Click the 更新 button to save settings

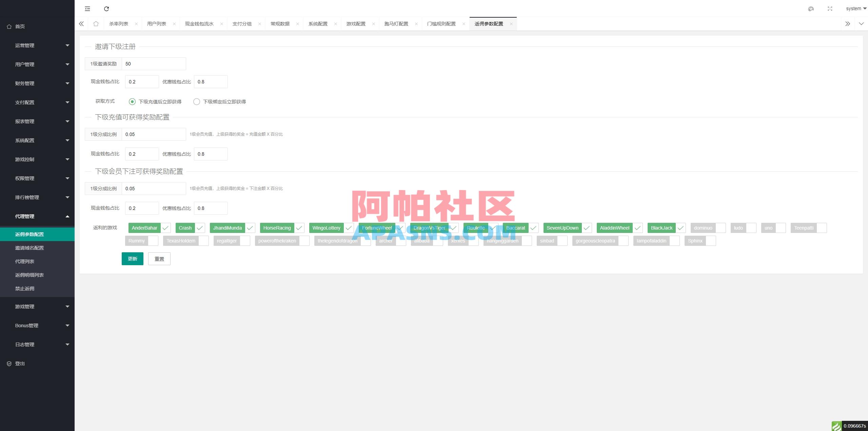click(132, 258)
